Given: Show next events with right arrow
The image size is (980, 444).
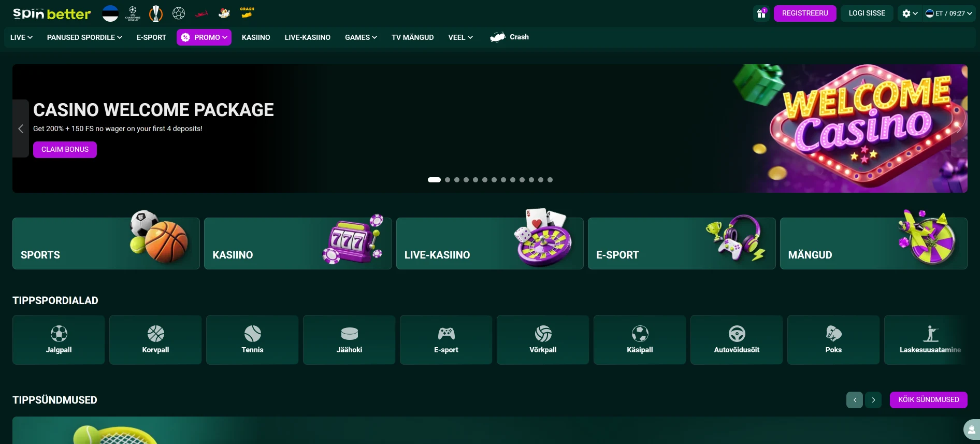Looking at the screenshot, I should click(873, 400).
